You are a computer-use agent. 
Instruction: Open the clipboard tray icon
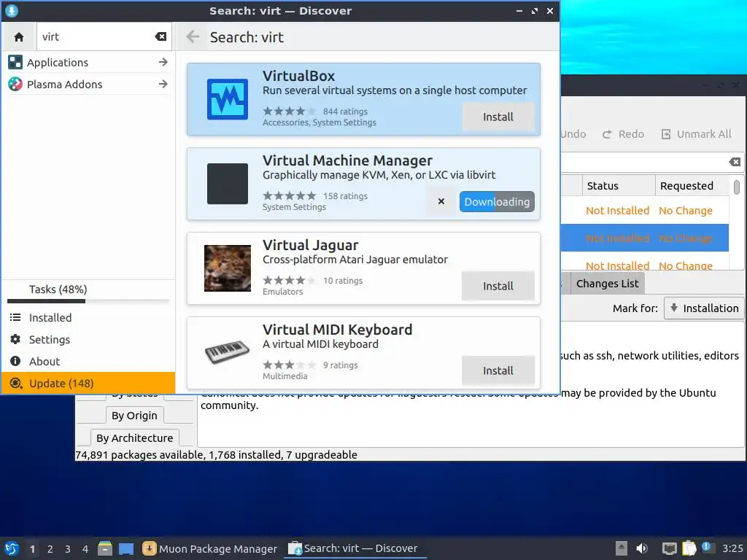click(689, 548)
